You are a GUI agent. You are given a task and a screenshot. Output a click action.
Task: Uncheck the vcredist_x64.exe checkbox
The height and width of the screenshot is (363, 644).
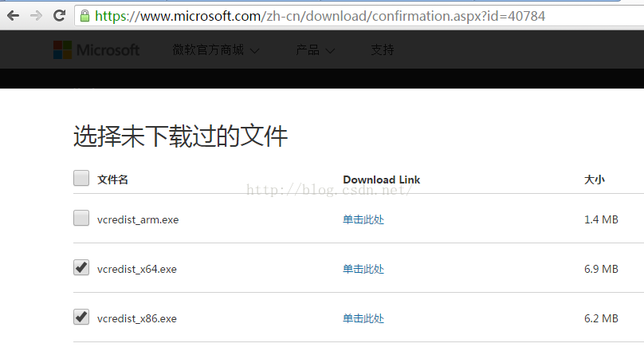[x=81, y=267]
